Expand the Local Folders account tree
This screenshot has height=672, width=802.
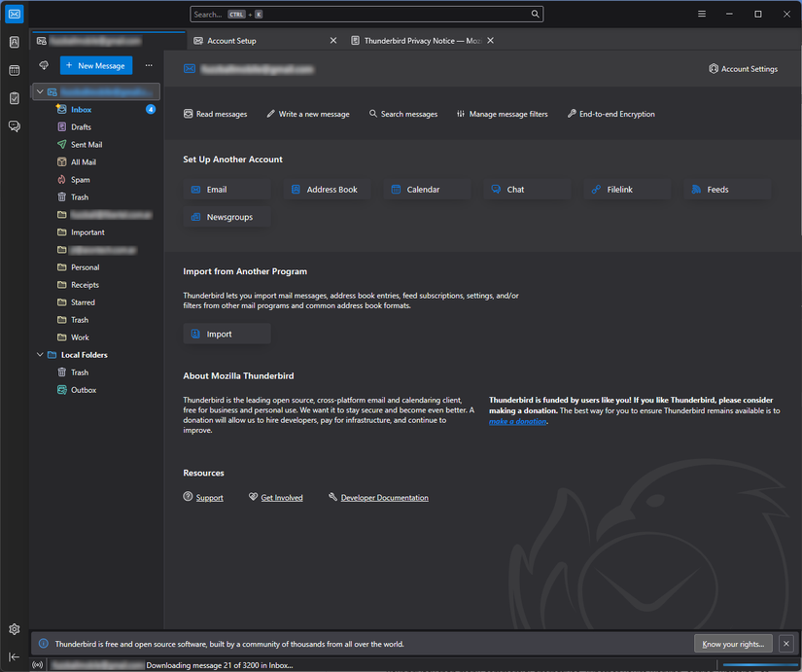coord(39,354)
